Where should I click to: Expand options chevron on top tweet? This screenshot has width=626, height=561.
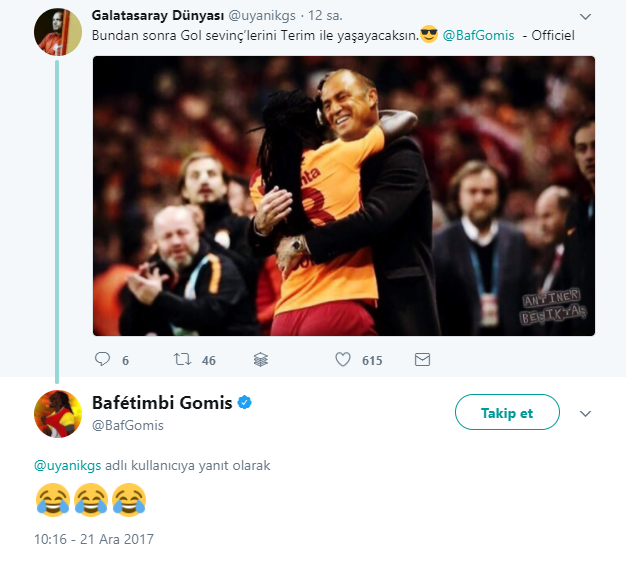point(586,17)
